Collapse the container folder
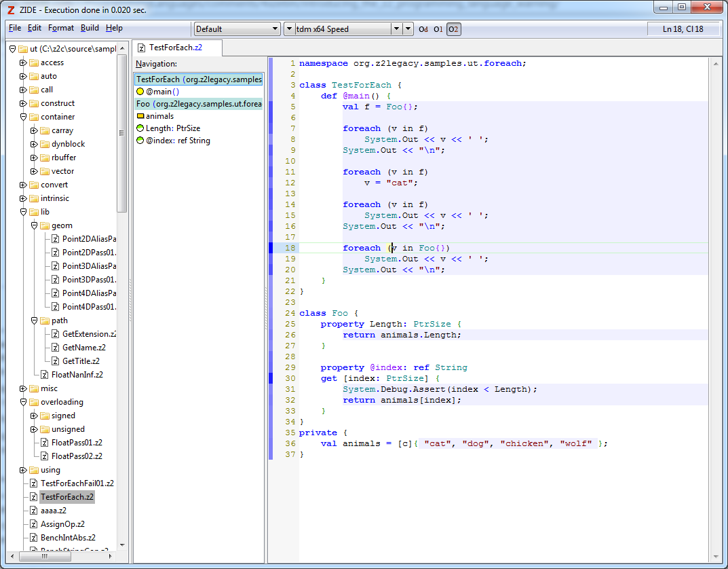The width and height of the screenshot is (728, 569). (x=23, y=117)
